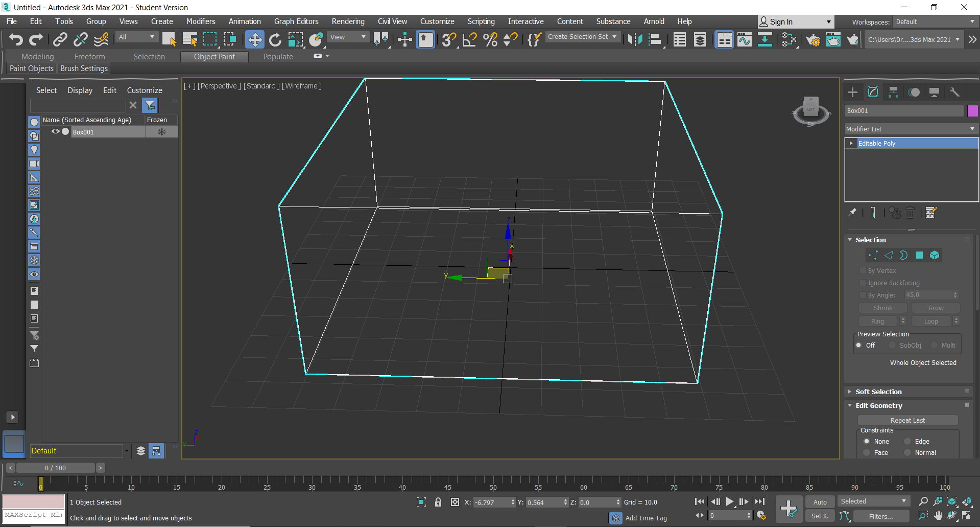Switch to the Freeform ribbon tab
This screenshot has height=527, width=980.
tap(89, 56)
